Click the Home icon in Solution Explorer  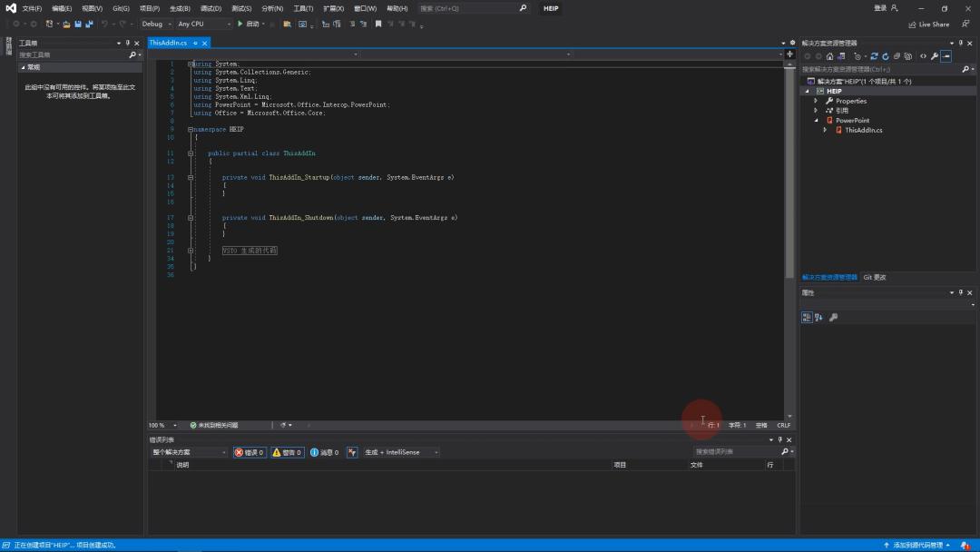(x=829, y=55)
